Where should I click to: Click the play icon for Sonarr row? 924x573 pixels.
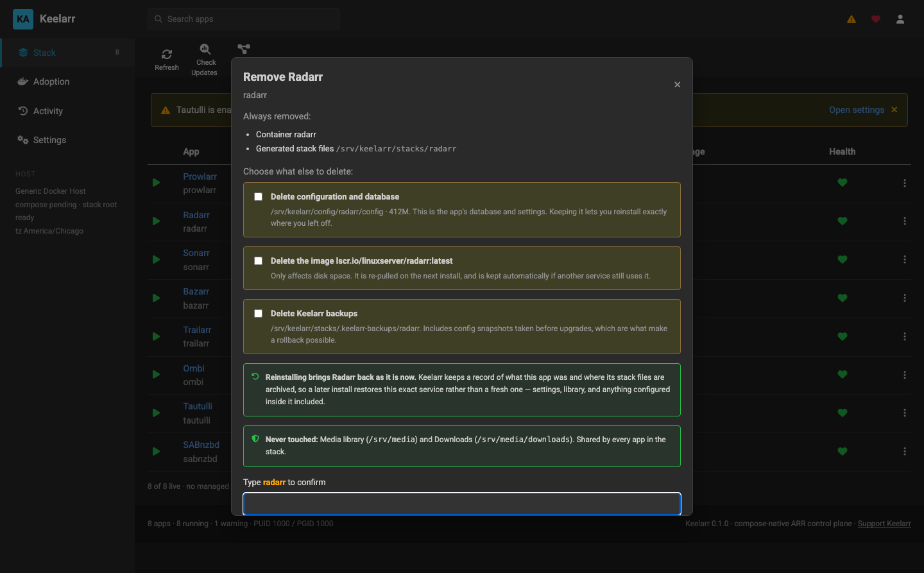(x=157, y=260)
